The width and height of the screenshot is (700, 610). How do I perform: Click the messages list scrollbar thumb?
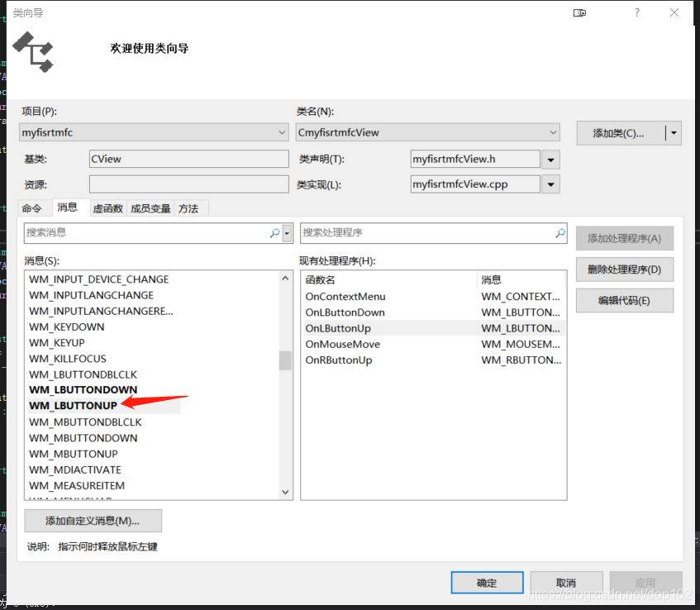(x=285, y=360)
